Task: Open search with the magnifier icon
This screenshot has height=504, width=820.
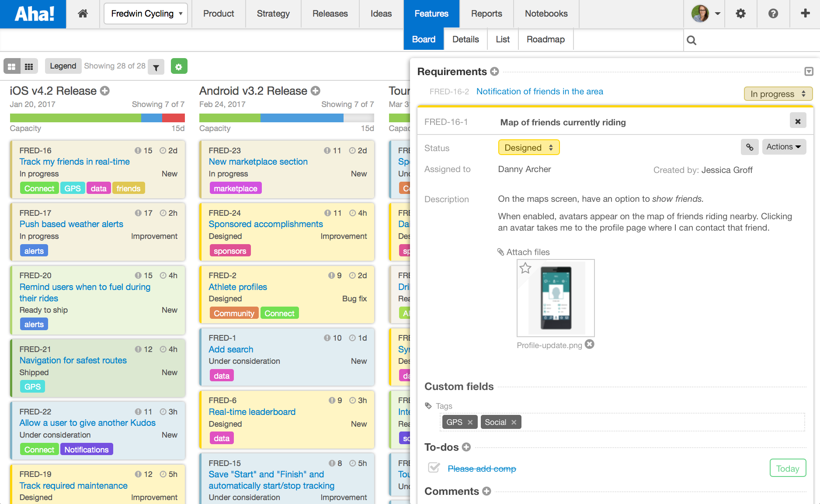Action: 691,40
